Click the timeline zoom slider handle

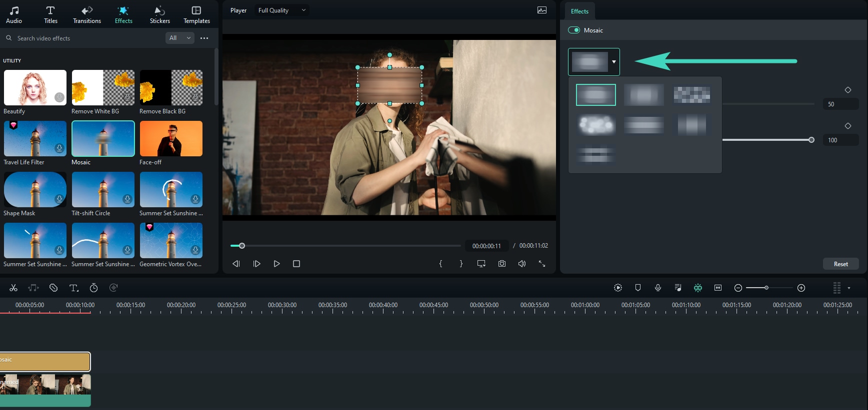point(766,288)
